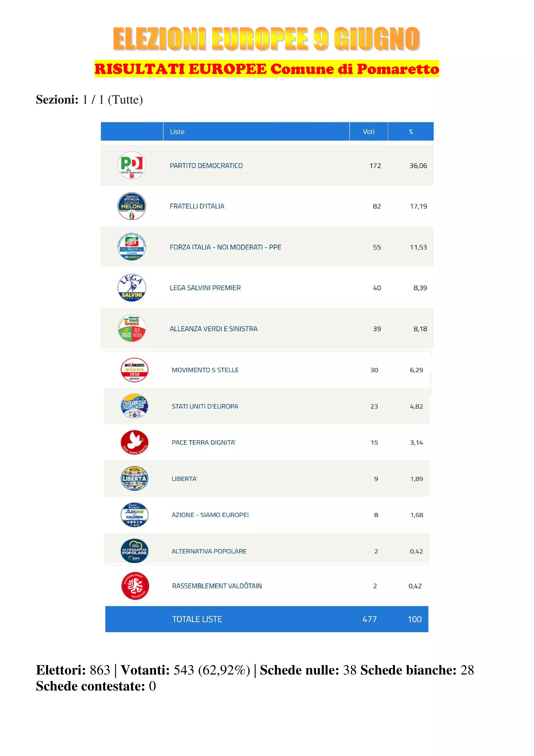Select the Fratelli d'Italia Meloni logo
Image resolution: width=534 pixels, height=756 pixels.
(132, 206)
